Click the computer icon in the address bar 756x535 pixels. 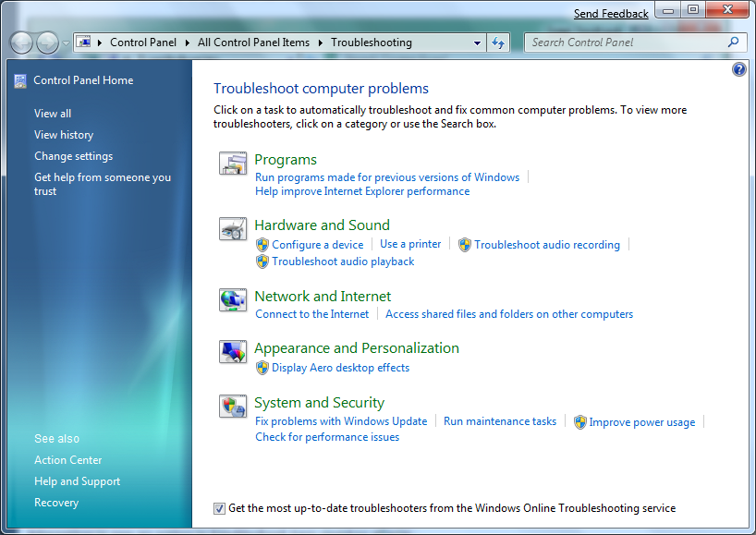(84, 43)
